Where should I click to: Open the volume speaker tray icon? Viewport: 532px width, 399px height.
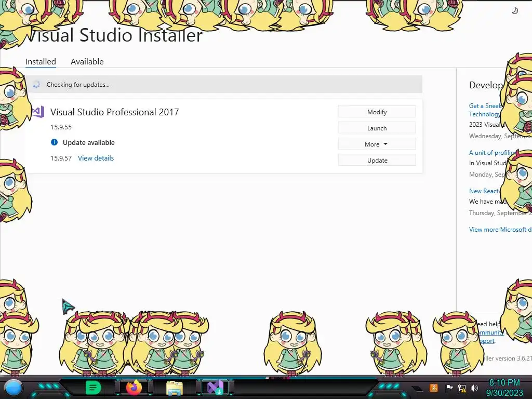pyautogui.click(x=474, y=388)
